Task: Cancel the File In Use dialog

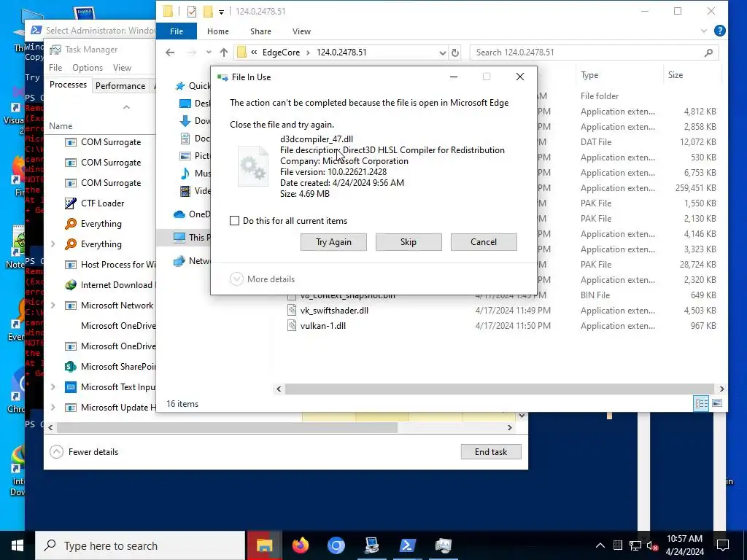Action: coord(484,242)
